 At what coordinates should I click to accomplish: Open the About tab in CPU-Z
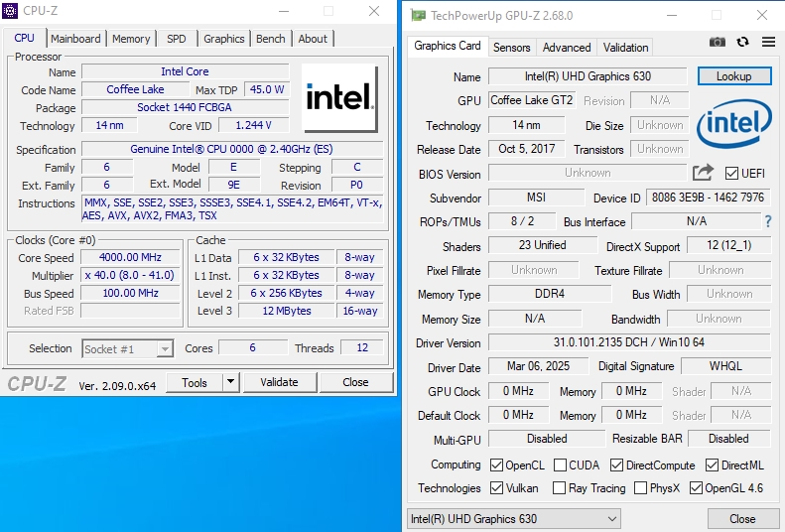[x=313, y=39]
